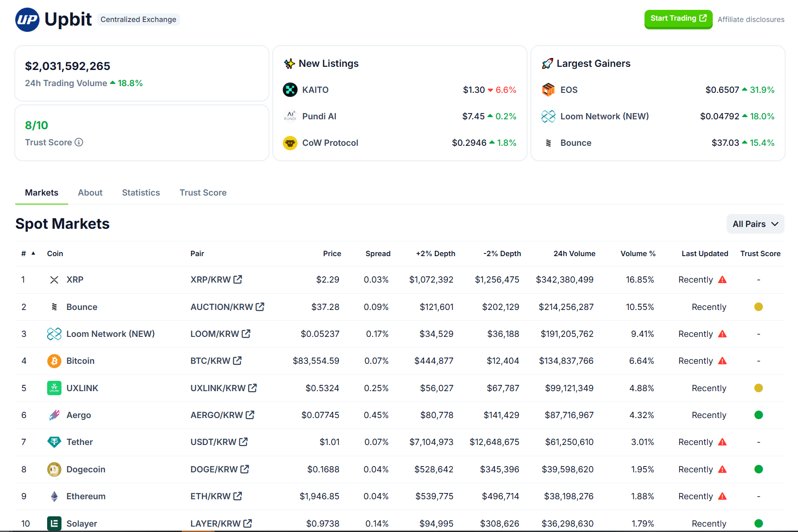Open external link icon for BTC/KRW
This screenshot has width=798, height=532.
[237, 361]
